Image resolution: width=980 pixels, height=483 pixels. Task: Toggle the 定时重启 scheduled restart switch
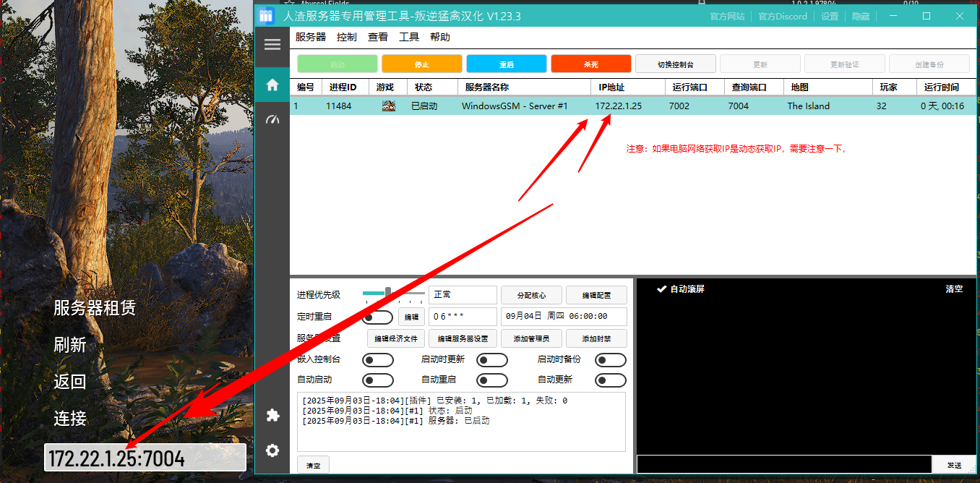point(379,317)
